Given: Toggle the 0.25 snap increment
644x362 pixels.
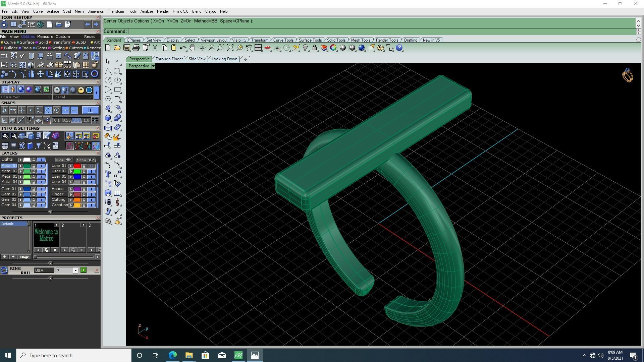Looking at the screenshot, I should pos(66,120).
